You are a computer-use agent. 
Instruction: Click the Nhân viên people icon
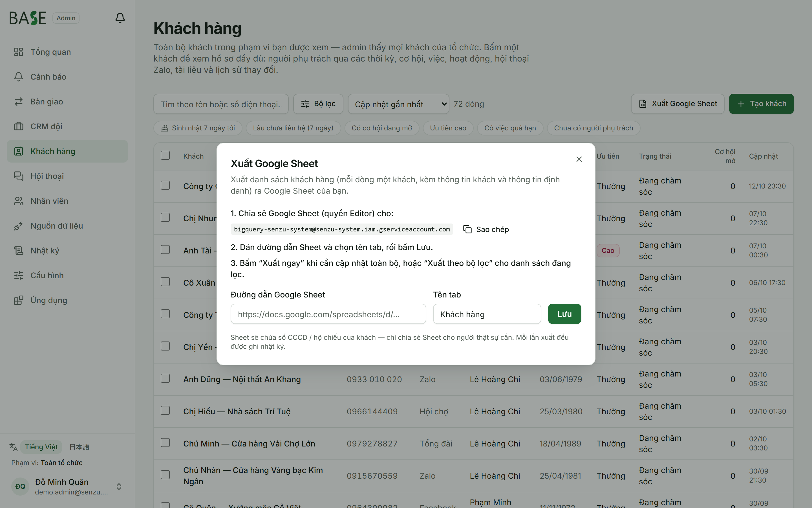pos(18,201)
